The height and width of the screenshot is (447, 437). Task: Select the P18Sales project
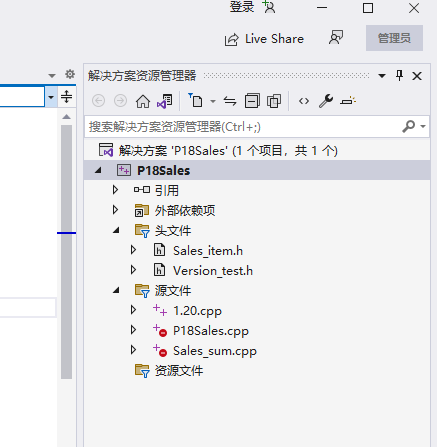pyautogui.click(x=163, y=171)
